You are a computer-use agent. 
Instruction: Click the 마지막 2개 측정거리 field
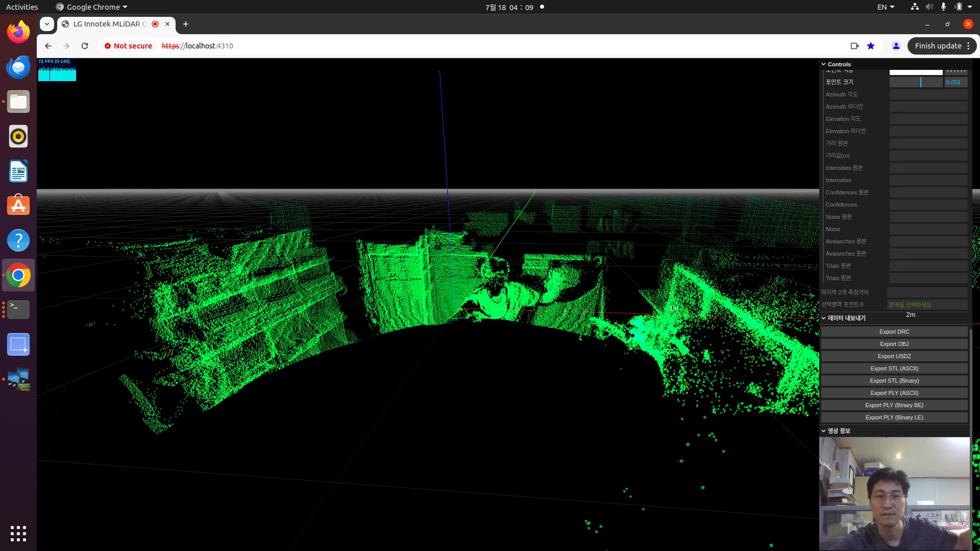tap(927, 292)
